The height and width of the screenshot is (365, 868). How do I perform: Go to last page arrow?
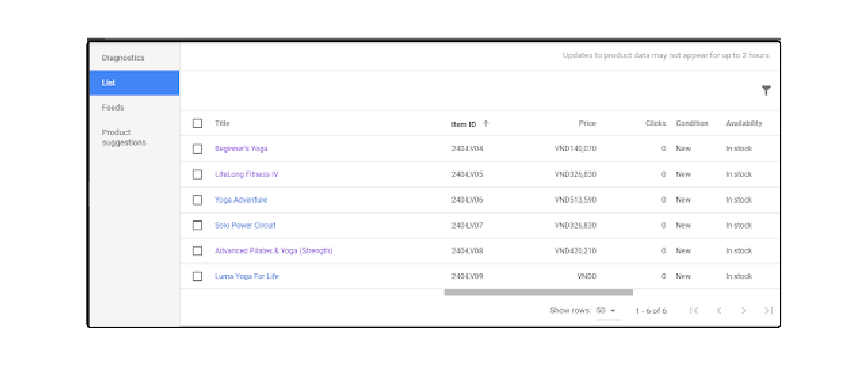(x=768, y=311)
